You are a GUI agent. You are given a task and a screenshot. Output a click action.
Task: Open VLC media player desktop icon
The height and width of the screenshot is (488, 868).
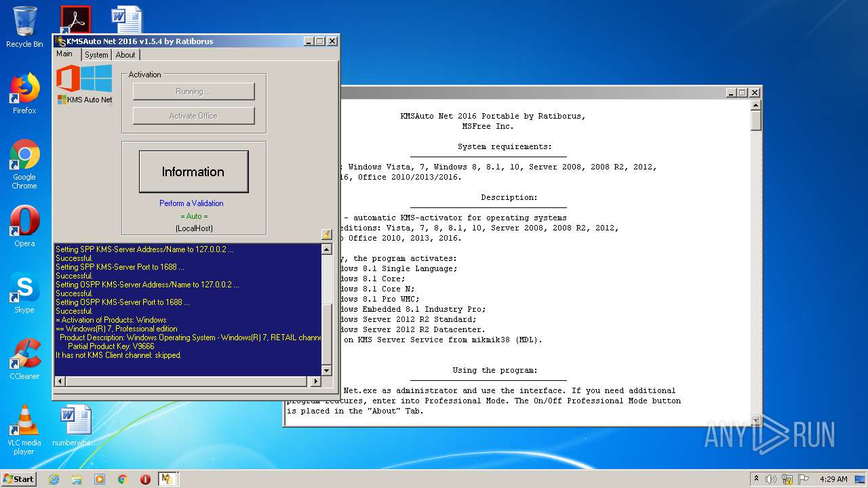pyautogui.click(x=24, y=430)
